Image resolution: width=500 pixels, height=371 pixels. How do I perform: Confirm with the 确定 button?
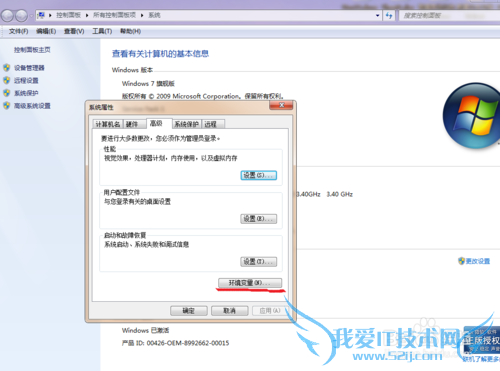point(189,311)
